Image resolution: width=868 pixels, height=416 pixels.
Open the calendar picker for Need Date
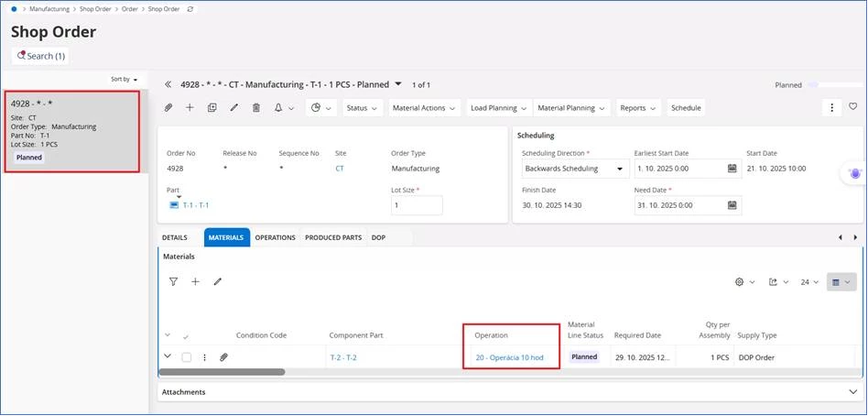point(732,205)
